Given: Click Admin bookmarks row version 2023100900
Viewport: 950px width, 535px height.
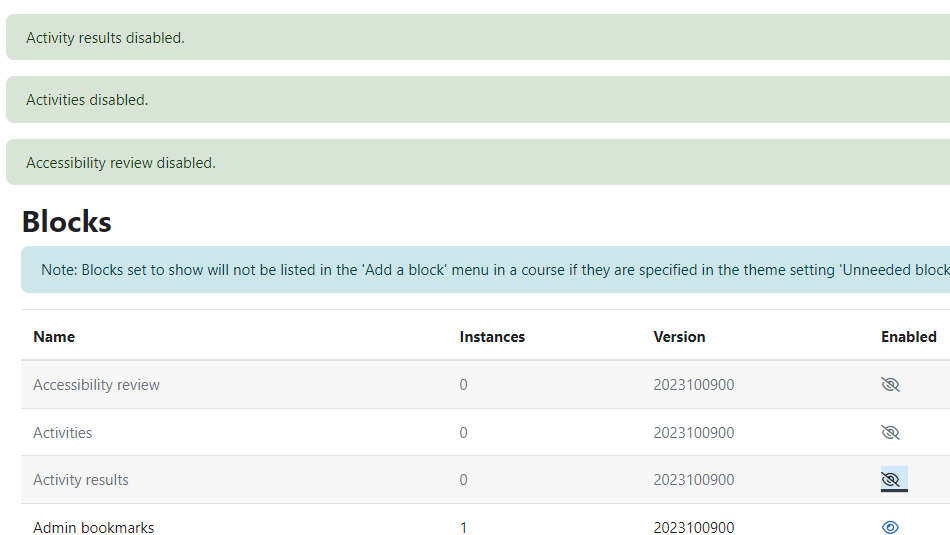Looking at the screenshot, I should [694, 527].
